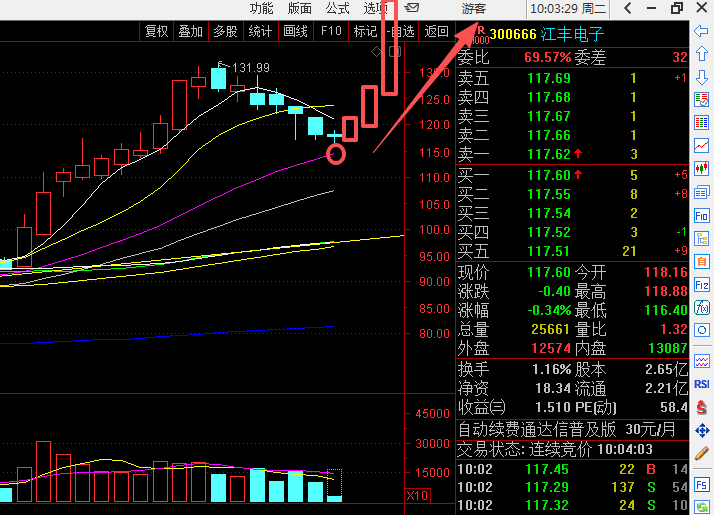
Task: Open the envelope message icon in title bar
Action: 412,8
